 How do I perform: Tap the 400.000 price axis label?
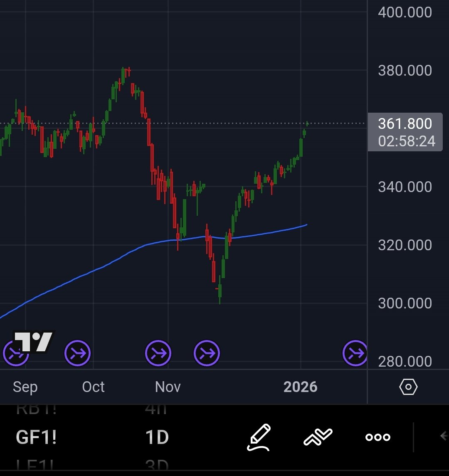405,12
